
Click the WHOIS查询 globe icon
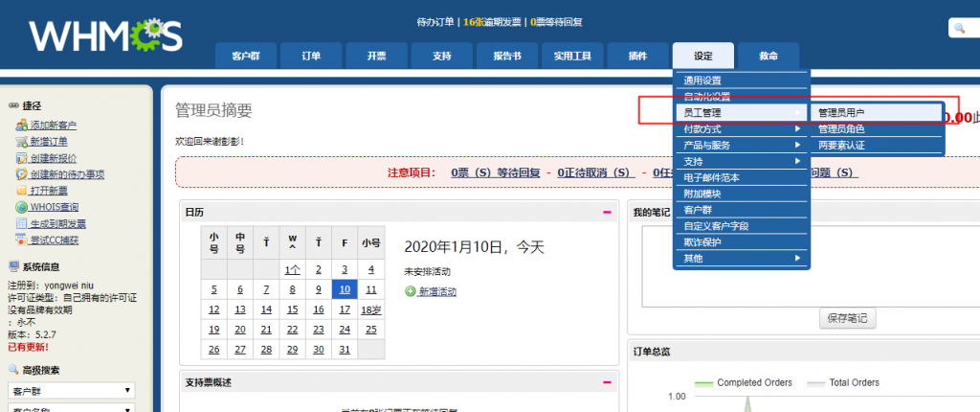pos(22,207)
